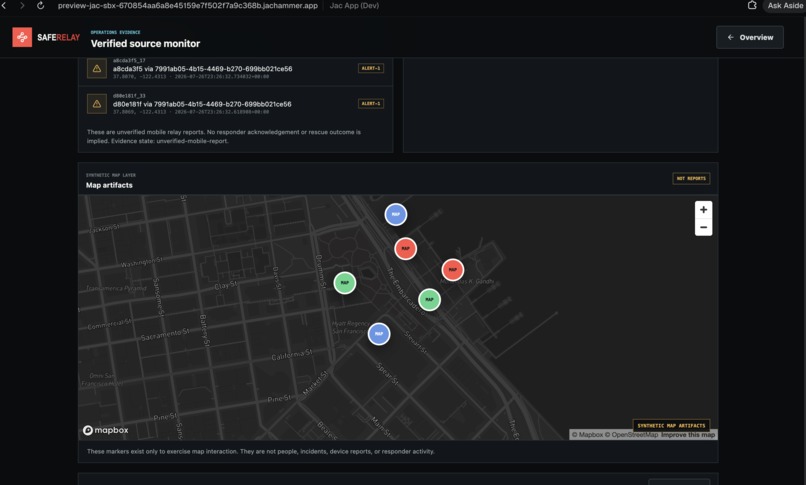The image size is (806, 485).
Task: Select the red marker near Mahatma K. Gandhi
Action: [x=453, y=270]
